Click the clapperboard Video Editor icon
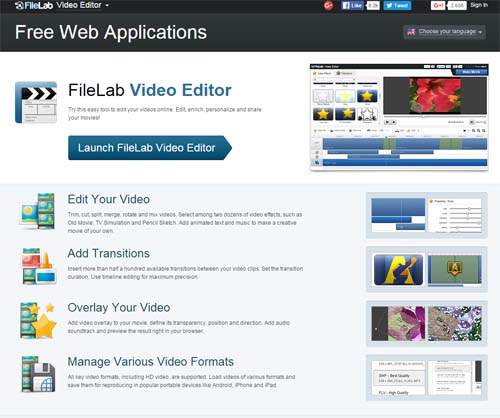This screenshot has height=418, width=500. [36, 102]
